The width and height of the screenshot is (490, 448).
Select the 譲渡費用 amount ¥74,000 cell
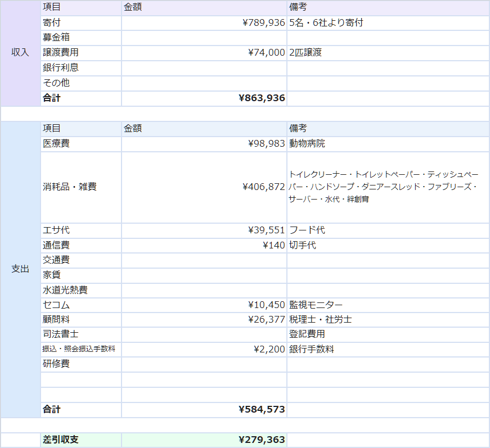tap(204, 53)
